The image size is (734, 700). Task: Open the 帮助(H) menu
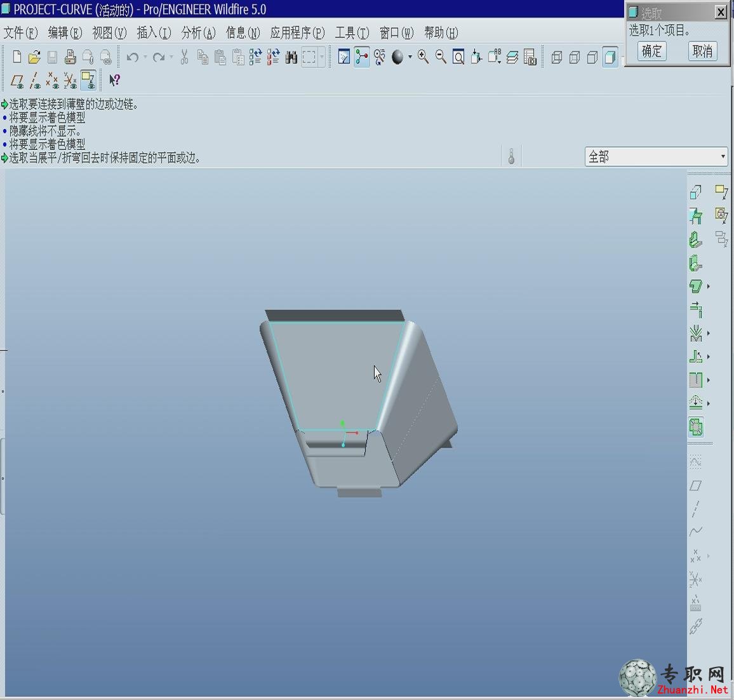(441, 33)
